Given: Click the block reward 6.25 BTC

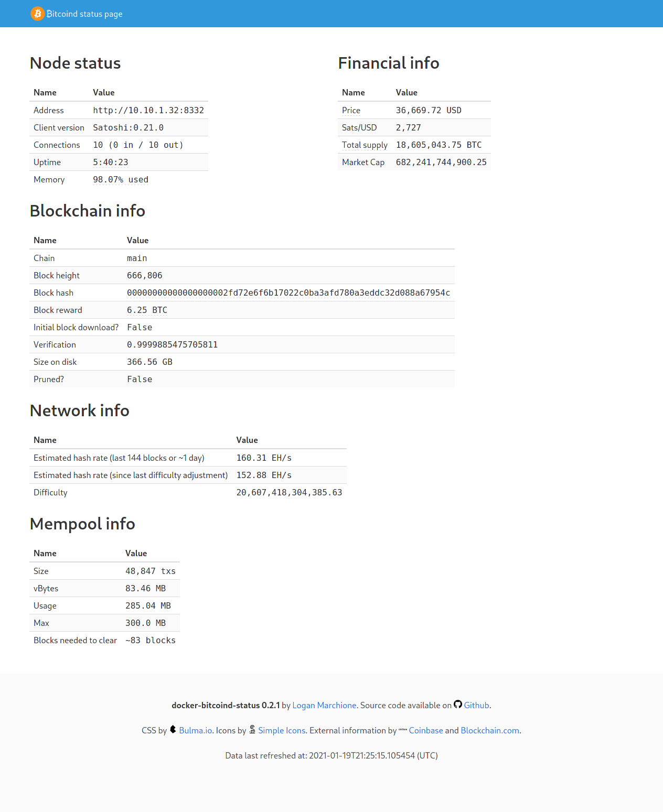Looking at the screenshot, I should pos(147,310).
